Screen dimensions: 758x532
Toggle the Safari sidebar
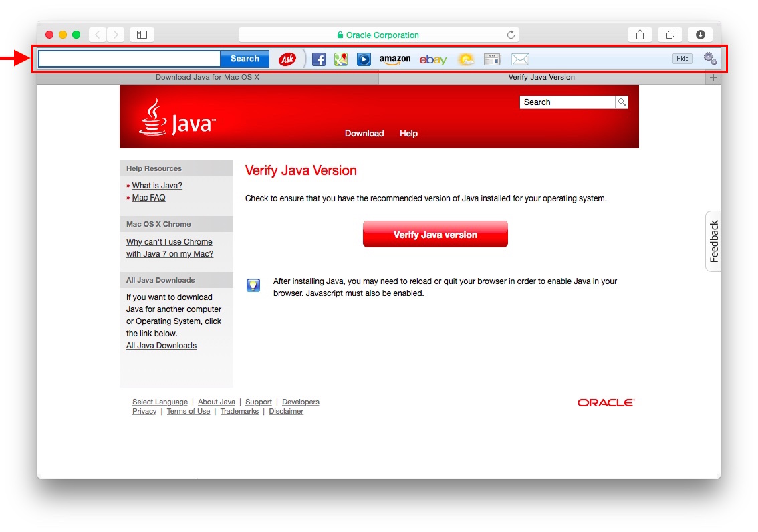point(142,35)
